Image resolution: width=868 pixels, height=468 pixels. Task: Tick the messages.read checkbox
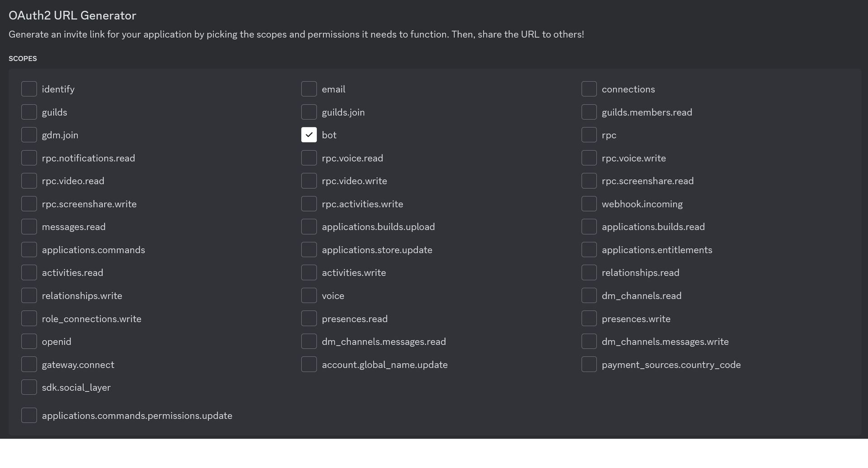(29, 227)
